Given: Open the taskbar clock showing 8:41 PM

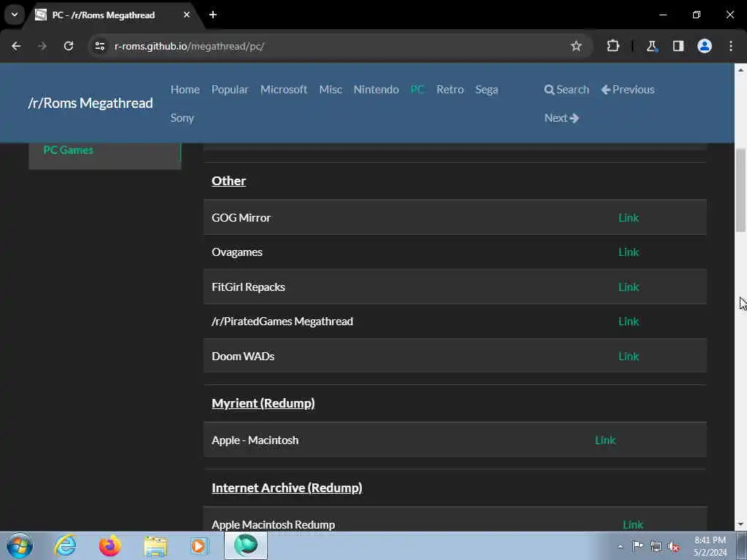Looking at the screenshot, I should tap(710, 546).
